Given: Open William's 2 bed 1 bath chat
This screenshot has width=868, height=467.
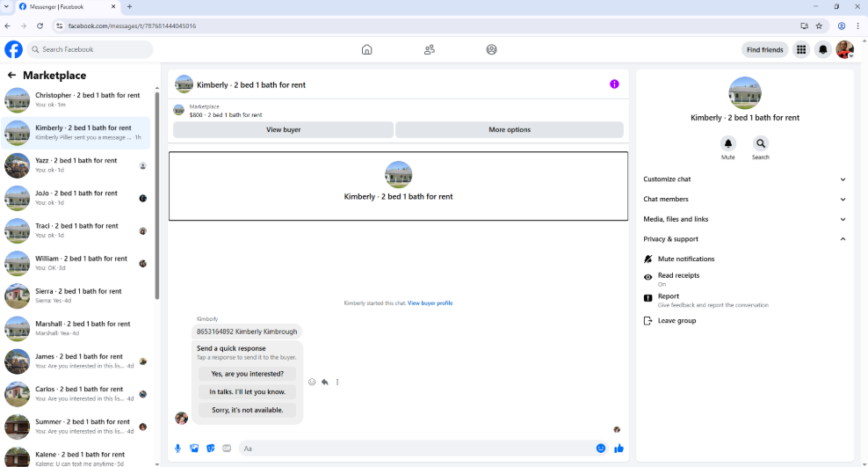Looking at the screenshot, I should pos(76,264).
